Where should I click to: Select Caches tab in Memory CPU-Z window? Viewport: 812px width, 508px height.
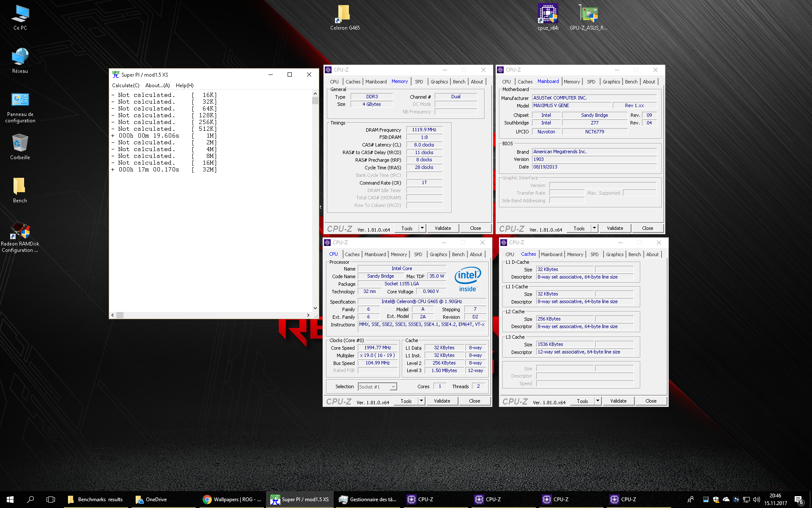click(353, 82)
